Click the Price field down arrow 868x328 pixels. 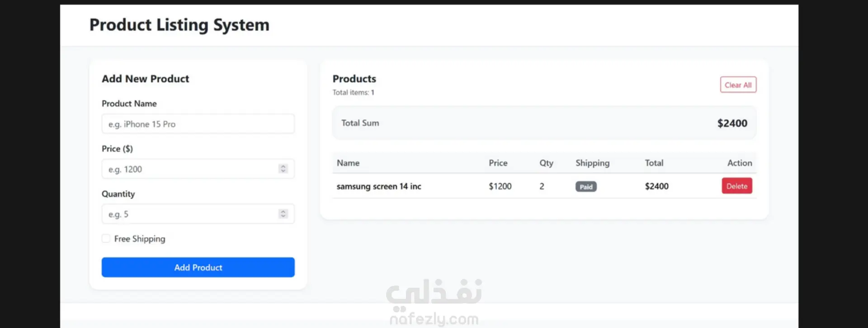(283, 171)
